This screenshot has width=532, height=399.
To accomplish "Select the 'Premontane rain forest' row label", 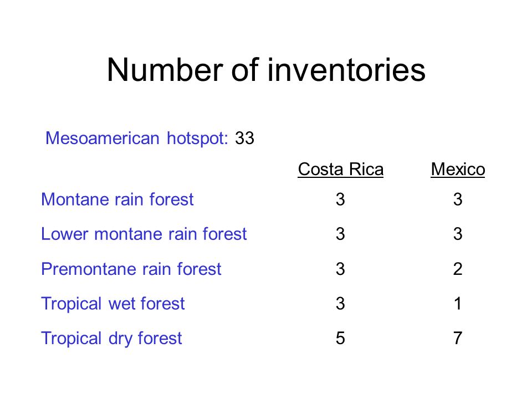I will pyautogui.click(x=131, y=269).
